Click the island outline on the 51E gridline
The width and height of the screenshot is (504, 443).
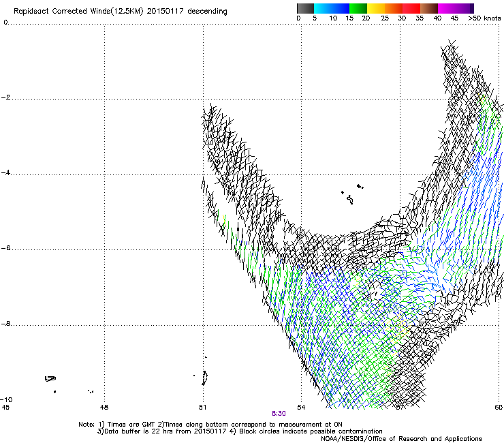[204, 378]
